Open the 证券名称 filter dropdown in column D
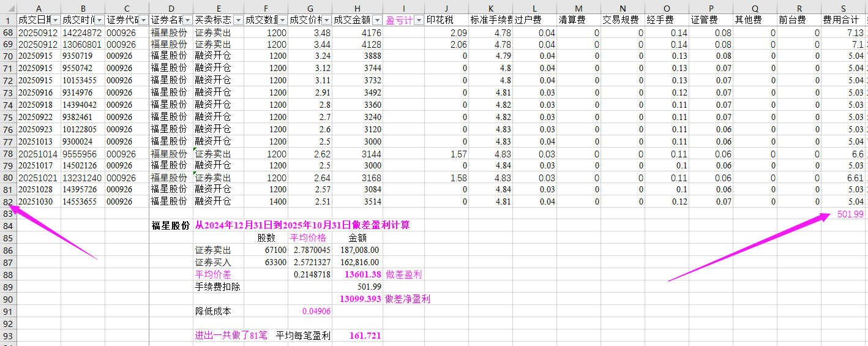 click(x=187, y=20)
